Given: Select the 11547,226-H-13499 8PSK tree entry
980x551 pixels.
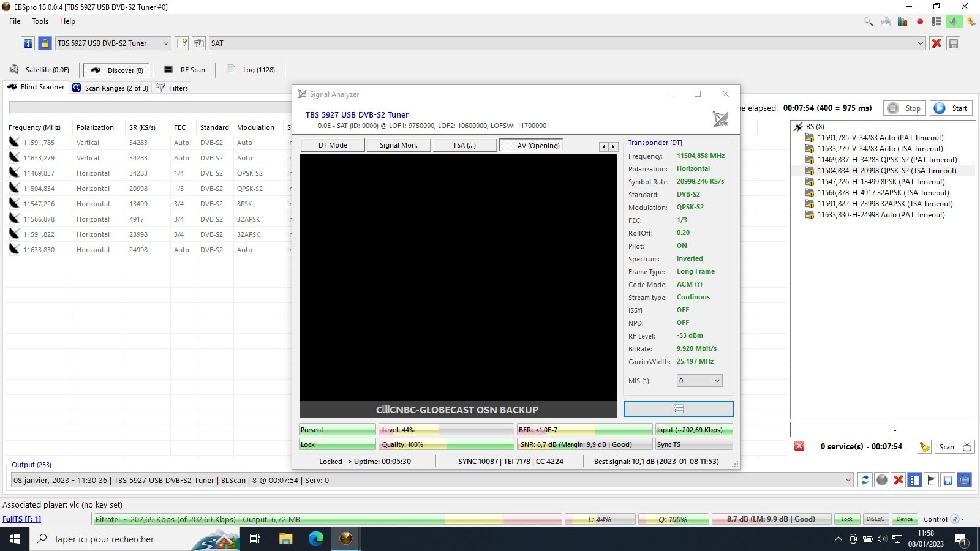Looking at the screenshot, I should 881,182.
